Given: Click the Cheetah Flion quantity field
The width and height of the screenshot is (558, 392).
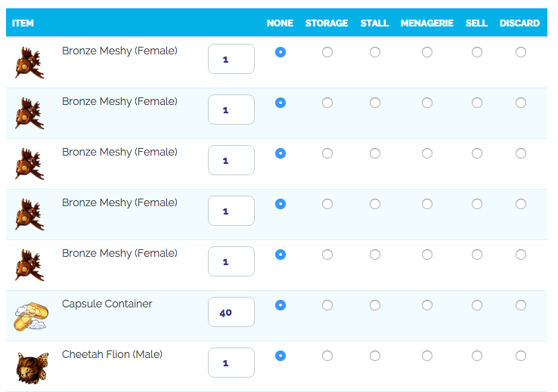Looking at the screenshot, I should point(231,363).
